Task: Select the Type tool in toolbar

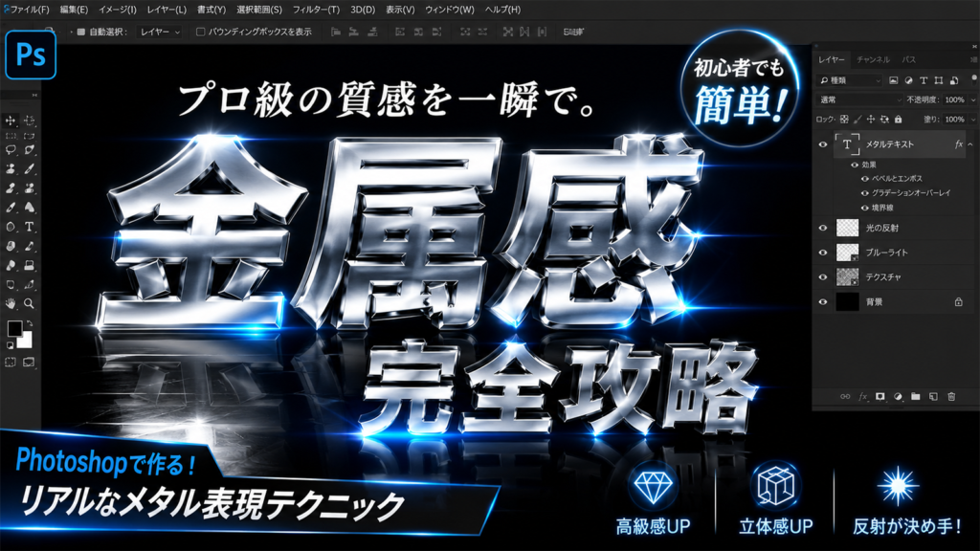Action: tap(29, 227)
